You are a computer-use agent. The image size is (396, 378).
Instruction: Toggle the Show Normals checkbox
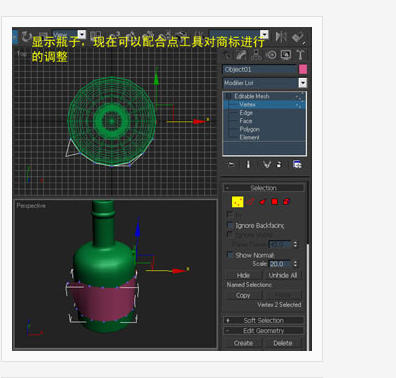tap(230, 255)
